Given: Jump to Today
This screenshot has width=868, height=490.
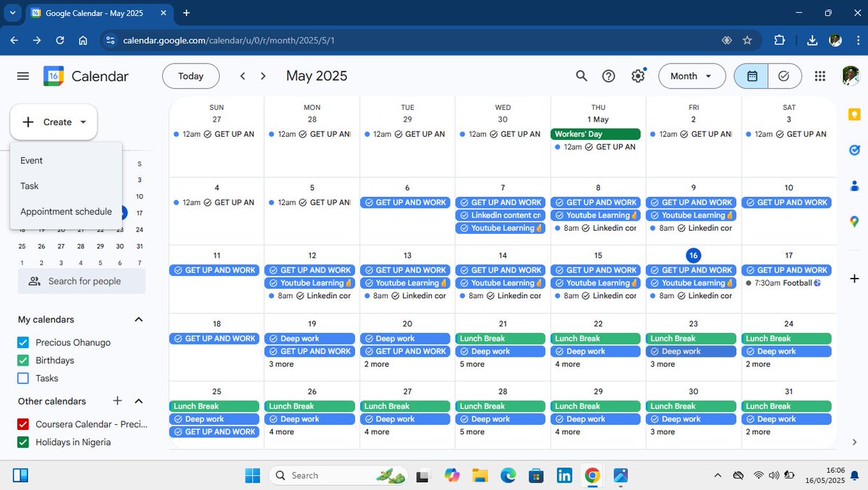Looking at the screenshot, I should (x=191, y=76).
